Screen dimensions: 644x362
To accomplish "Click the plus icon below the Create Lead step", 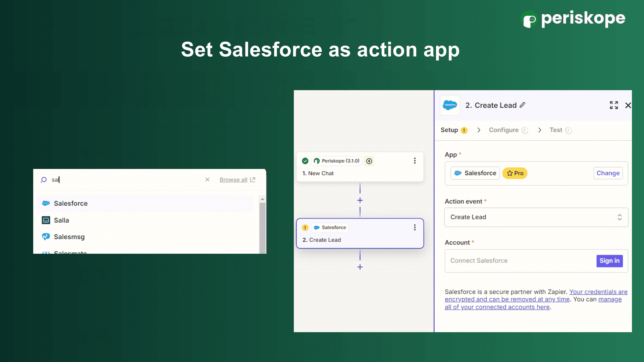I will pos(360,267).
